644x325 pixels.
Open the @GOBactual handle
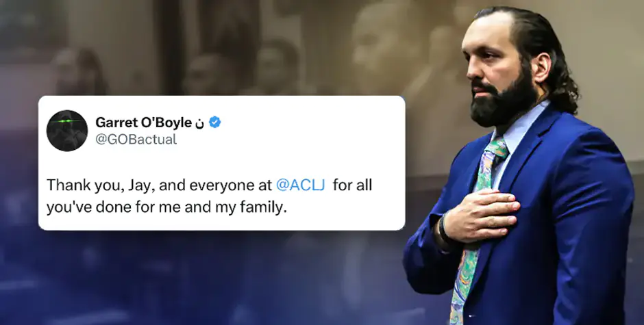click(136, 140)
